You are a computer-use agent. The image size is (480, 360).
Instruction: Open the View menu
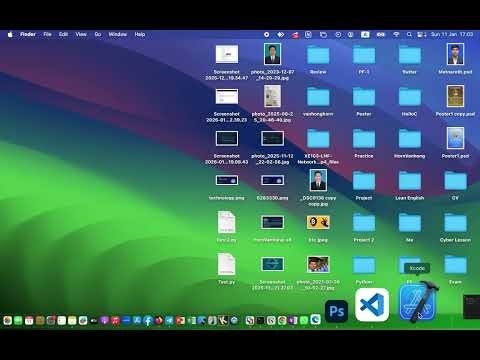click(81, 34)
